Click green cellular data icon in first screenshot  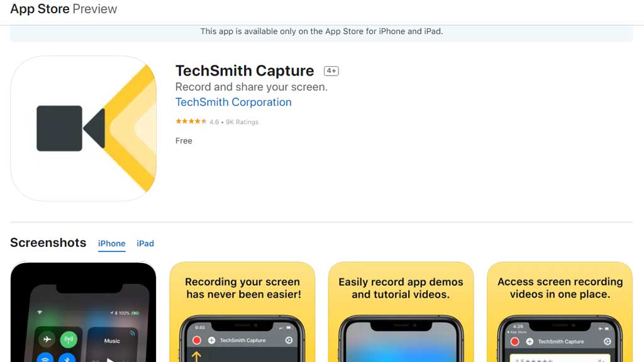(x=69, y=339)
